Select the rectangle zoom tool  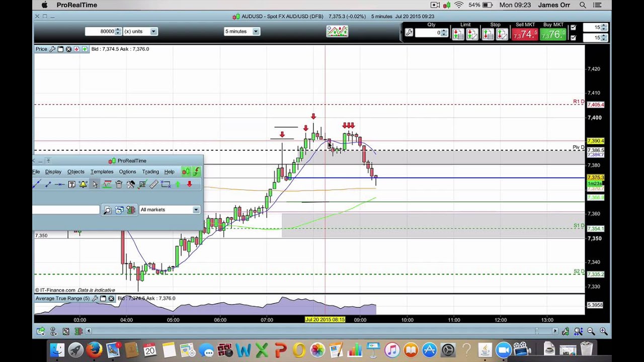click(x=166, y=185)
